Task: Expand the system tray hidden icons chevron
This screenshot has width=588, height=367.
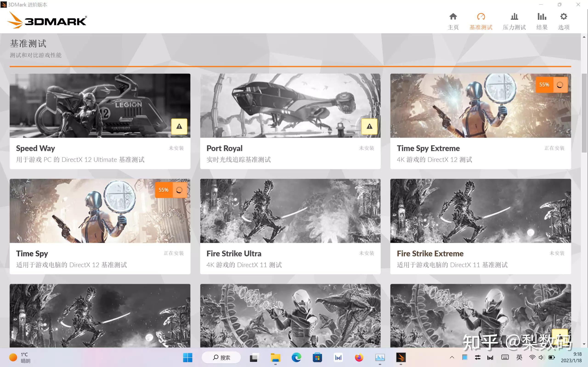Action: point(452,357)
